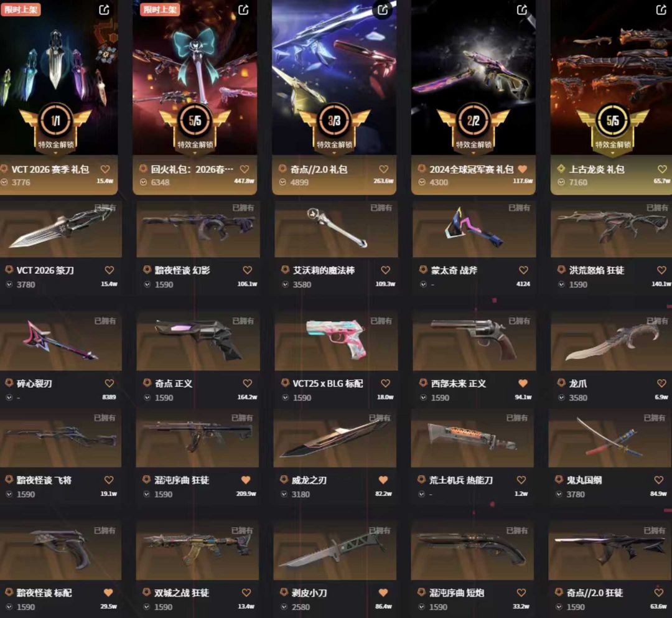Open 双城之战 狂徒 item title
672x618 pixels.
click(x=182, y=592)
